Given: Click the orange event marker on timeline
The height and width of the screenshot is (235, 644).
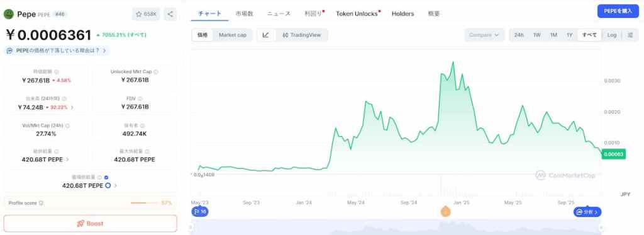Looking at the screenshot, I should point(446,212).
